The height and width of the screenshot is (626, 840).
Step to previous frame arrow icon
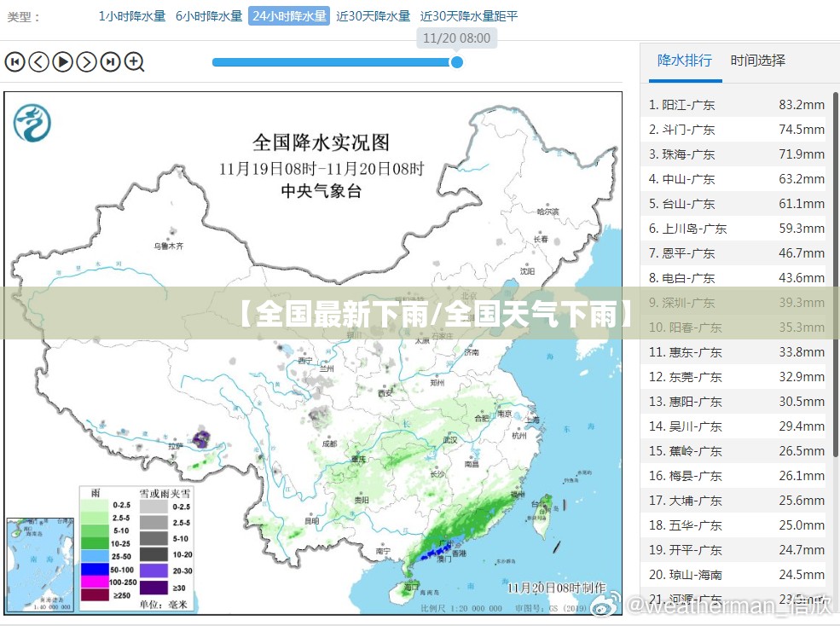[x=38, y=62]
